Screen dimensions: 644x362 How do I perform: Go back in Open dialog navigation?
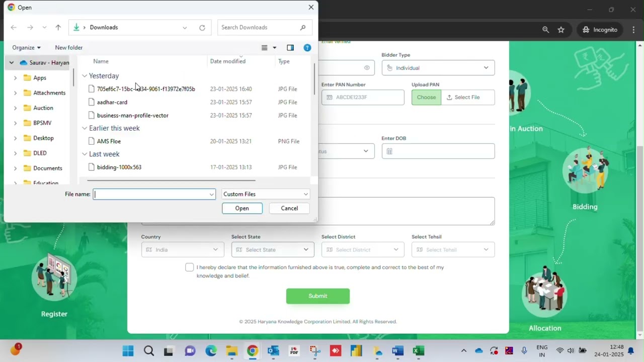(x=14, y=28)
